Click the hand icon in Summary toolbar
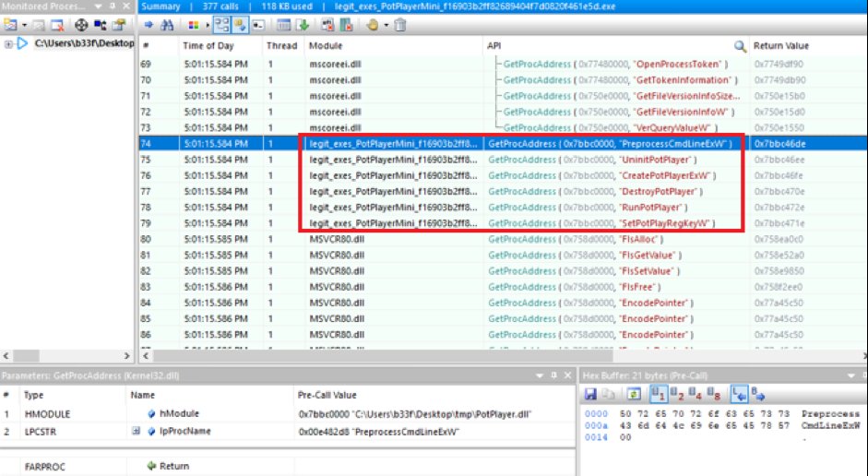Screen dimensions: 868x476 tap(373, 25)
